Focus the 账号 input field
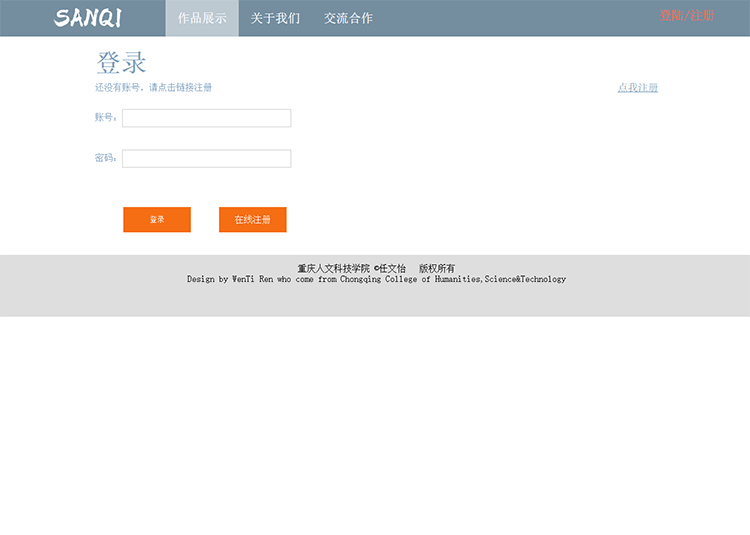Screen dimensions: 750x535 206,118
